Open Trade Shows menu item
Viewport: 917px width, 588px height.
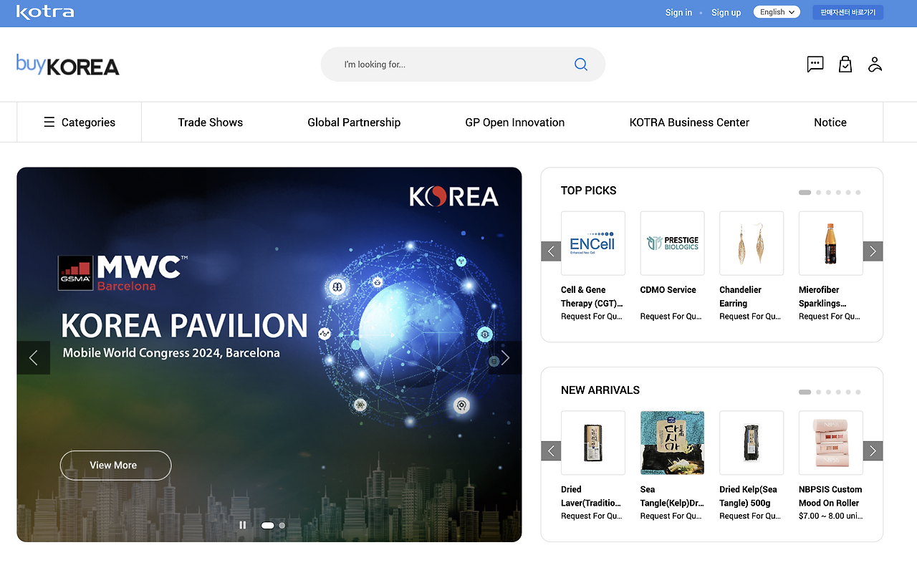pos(211,122)
